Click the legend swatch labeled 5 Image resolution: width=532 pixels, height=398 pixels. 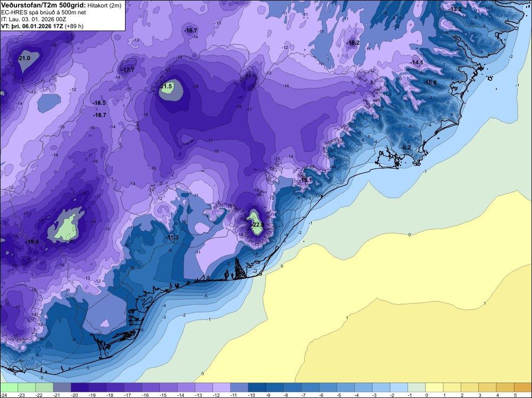pos(522,387)
